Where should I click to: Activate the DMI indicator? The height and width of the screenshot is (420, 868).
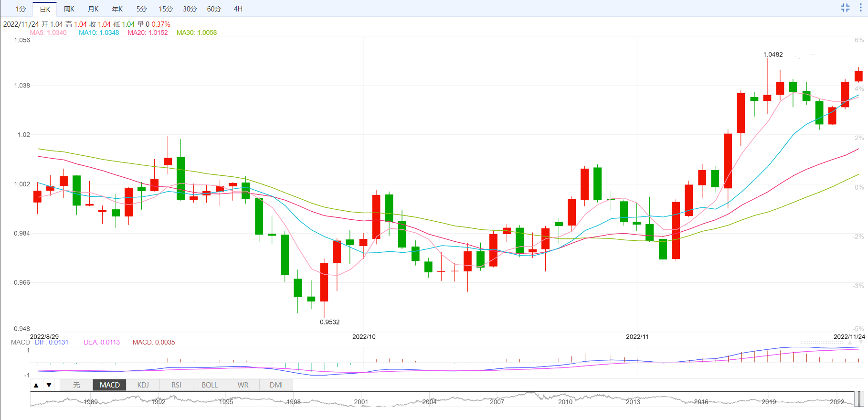point(276,385)
